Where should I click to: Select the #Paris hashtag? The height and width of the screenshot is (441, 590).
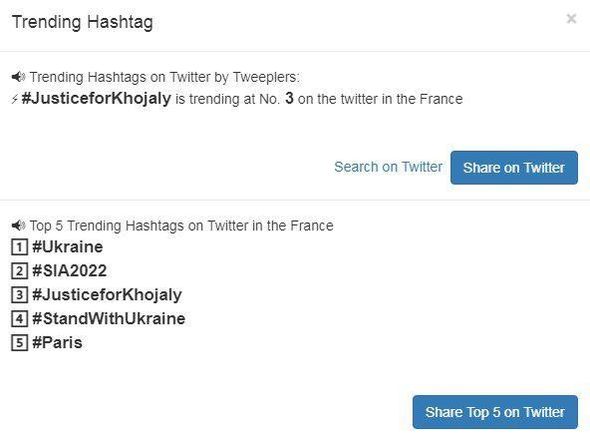coord(57,343)
